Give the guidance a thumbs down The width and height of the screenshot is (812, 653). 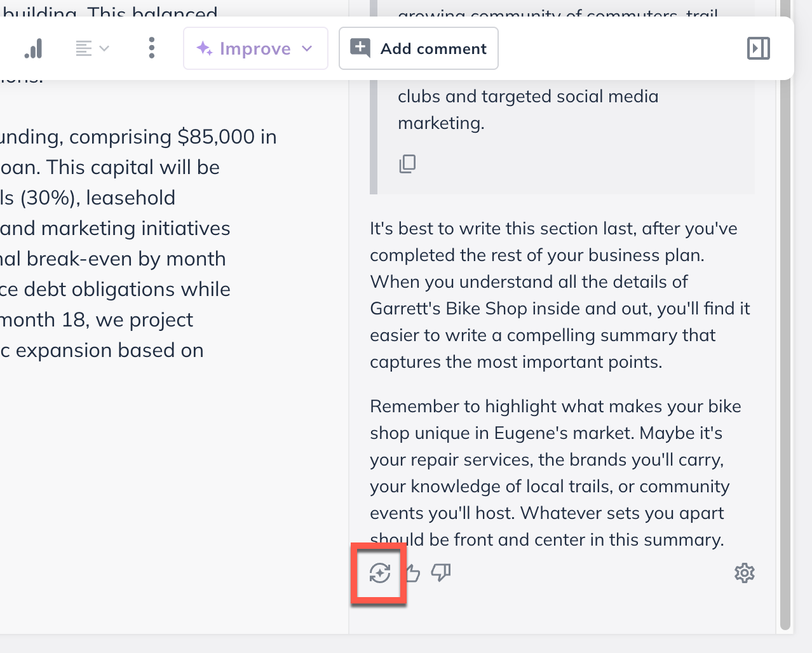(x=441, y=573)
